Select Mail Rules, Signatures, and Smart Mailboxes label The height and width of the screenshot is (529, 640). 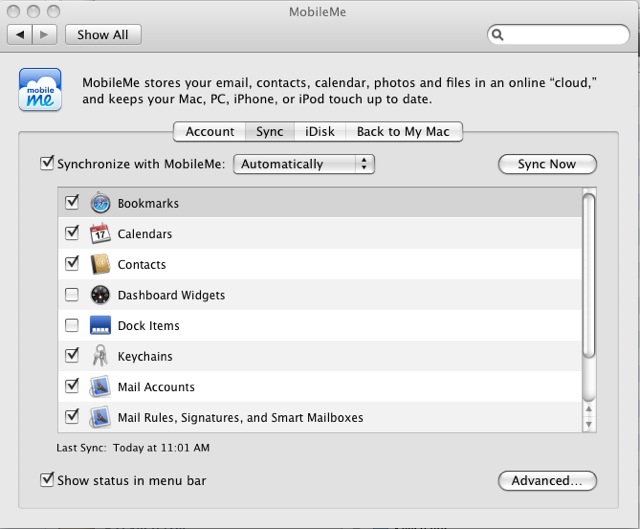pyautogui.click(x=240, y=418)
